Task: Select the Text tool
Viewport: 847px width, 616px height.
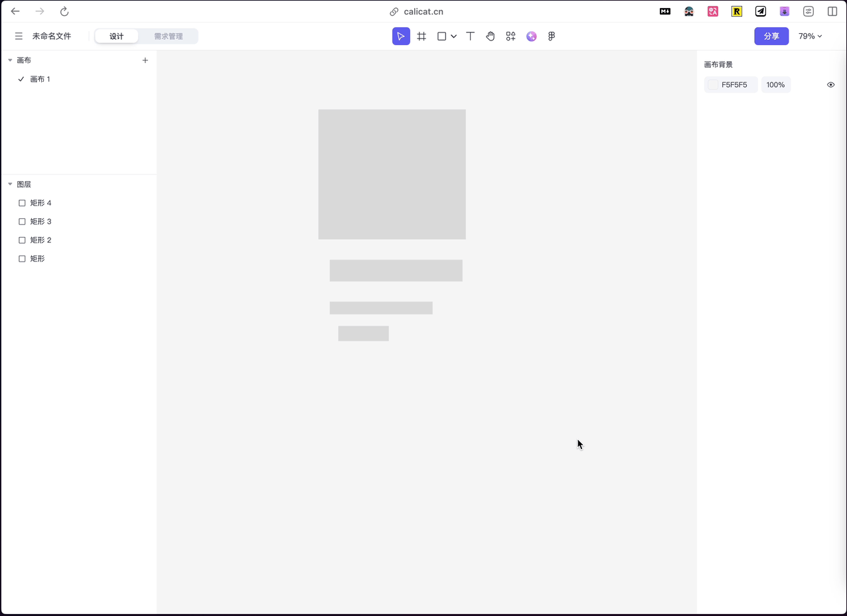Action: pos(470,36)
